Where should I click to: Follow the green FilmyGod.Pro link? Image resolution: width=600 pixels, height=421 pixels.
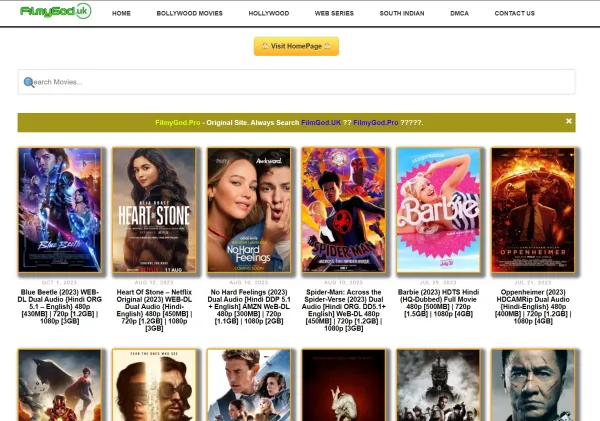(178, 123)
